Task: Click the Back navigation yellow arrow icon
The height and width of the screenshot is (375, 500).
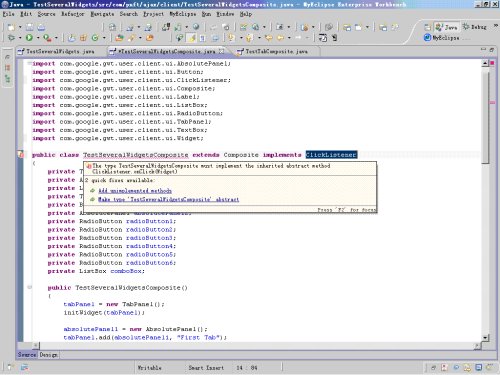Action: pos(281,38)
